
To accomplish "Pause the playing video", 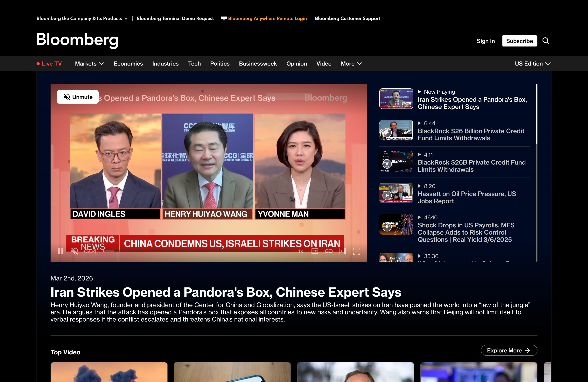I will pyautogui.click(x=60, y=251).
